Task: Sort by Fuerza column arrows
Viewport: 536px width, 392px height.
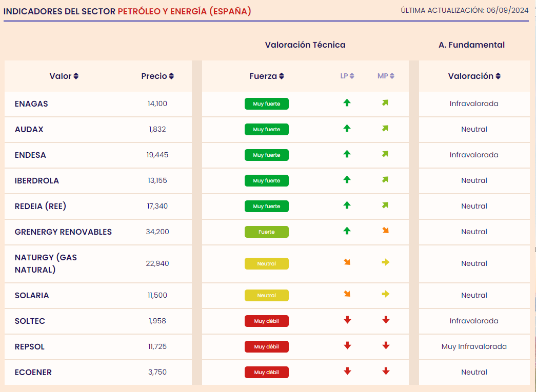Action: (x=281, y=76)
